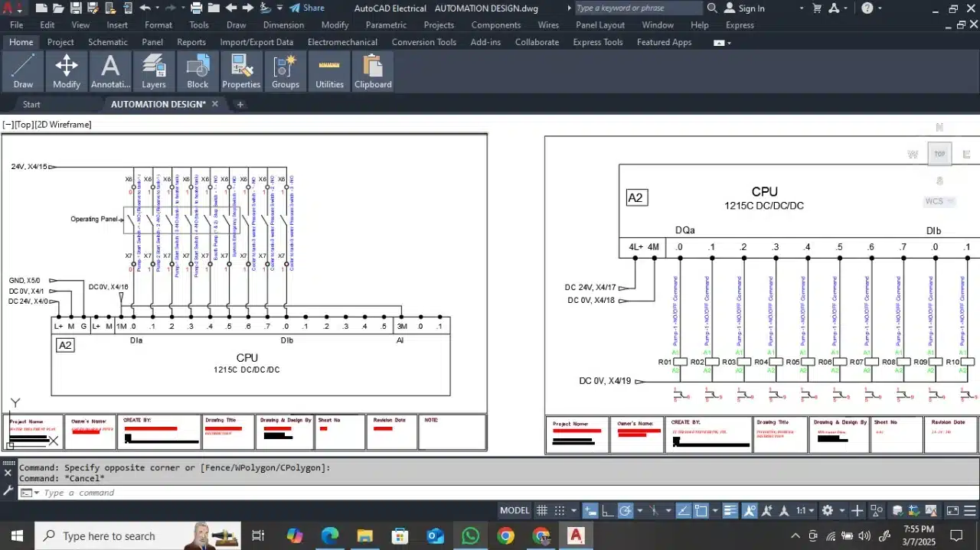Click the search magnifier icon
The height and width of the screenshot is (550, 980).
[x=712, y=8]
